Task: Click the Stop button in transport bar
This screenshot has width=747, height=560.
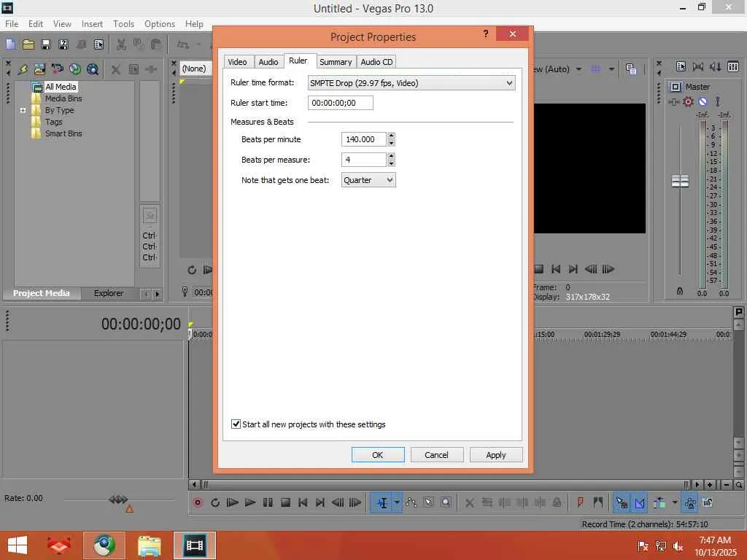Action: (x=285, y=502)
